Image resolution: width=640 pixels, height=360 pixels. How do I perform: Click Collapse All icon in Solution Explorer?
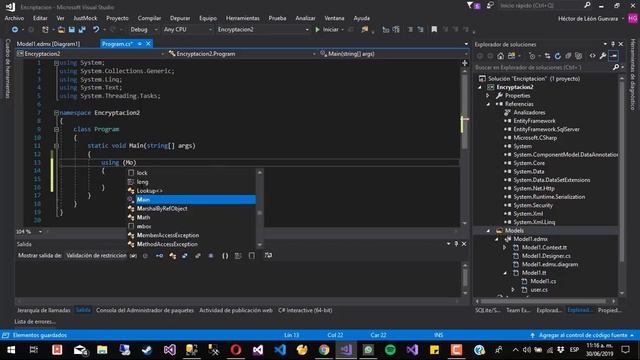pos(568,56)
